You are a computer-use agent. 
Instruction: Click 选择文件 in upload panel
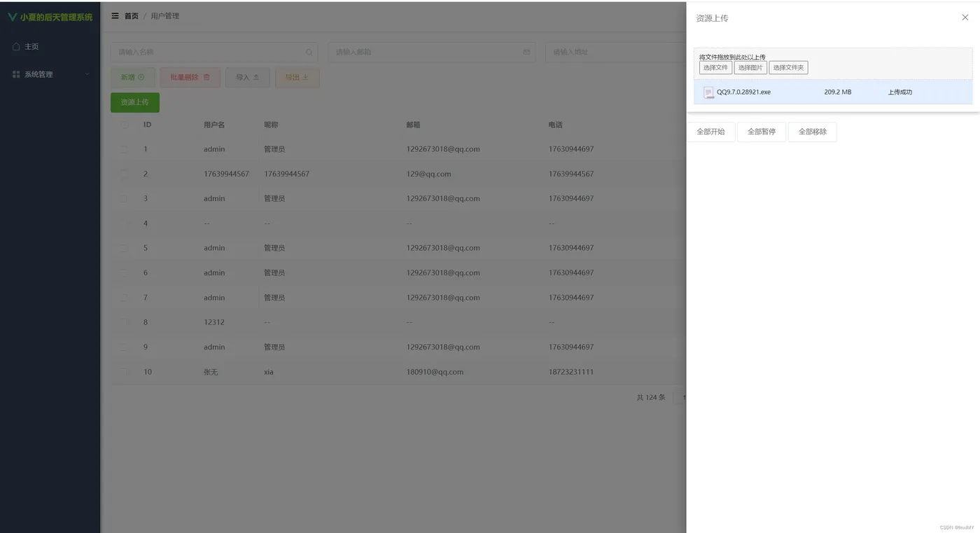coord(715,68)
